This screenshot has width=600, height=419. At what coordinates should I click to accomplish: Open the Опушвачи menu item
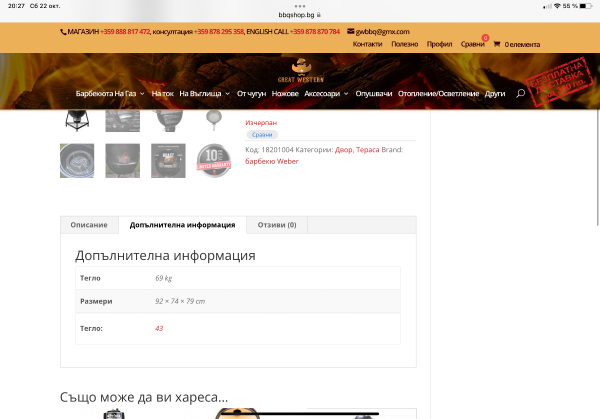point(374,93)
